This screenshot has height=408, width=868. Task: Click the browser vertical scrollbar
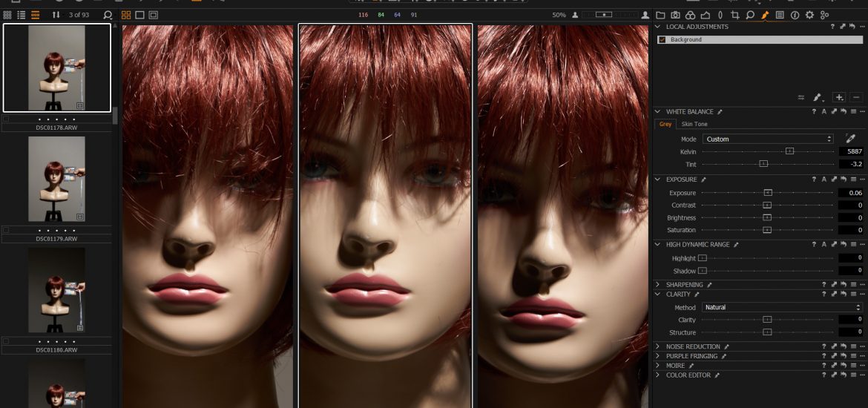[x=115, y=115]
